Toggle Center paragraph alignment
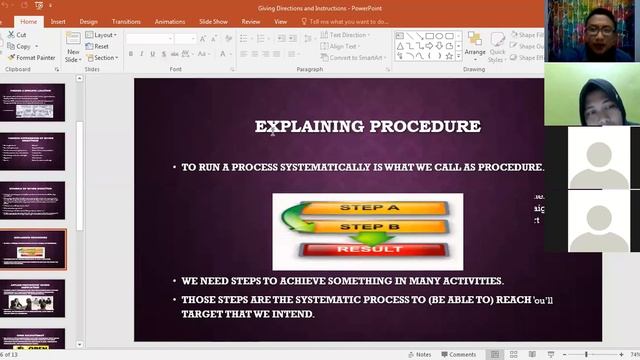This screenshot has width=640, height=360. point(255,54)
